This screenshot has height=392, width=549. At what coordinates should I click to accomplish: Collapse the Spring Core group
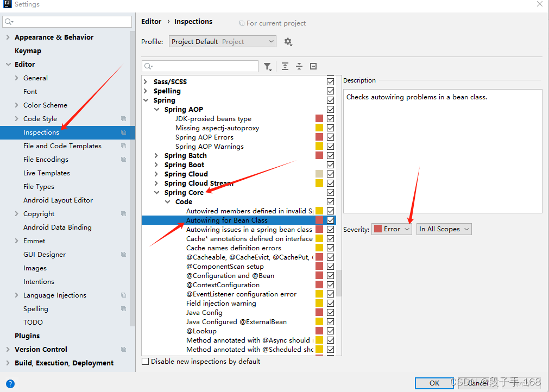[x=156, y=193]
